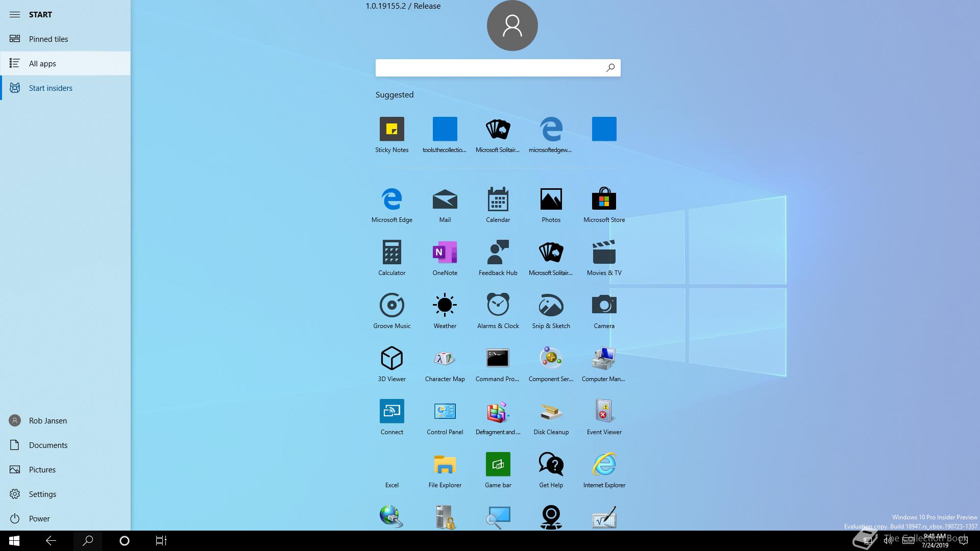980x551 pixels.
Task: Click the user avatar picture
Action: point(512,26)
